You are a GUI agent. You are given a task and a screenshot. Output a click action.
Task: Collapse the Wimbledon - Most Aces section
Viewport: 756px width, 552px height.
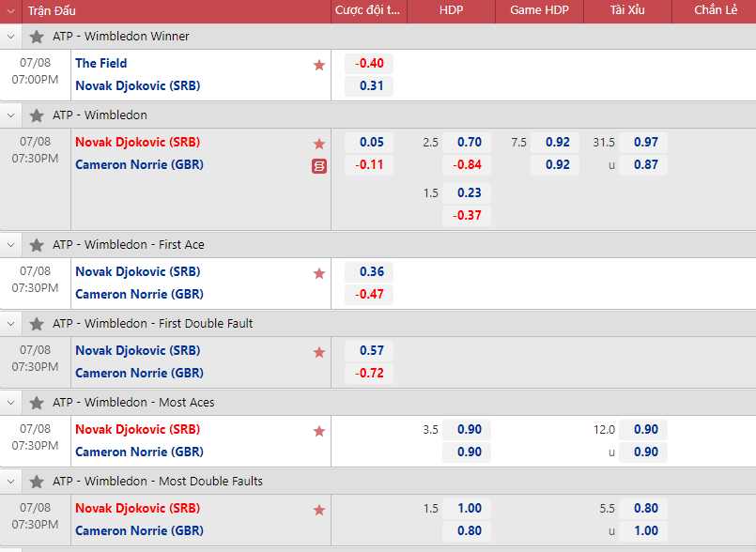point(10,403)
